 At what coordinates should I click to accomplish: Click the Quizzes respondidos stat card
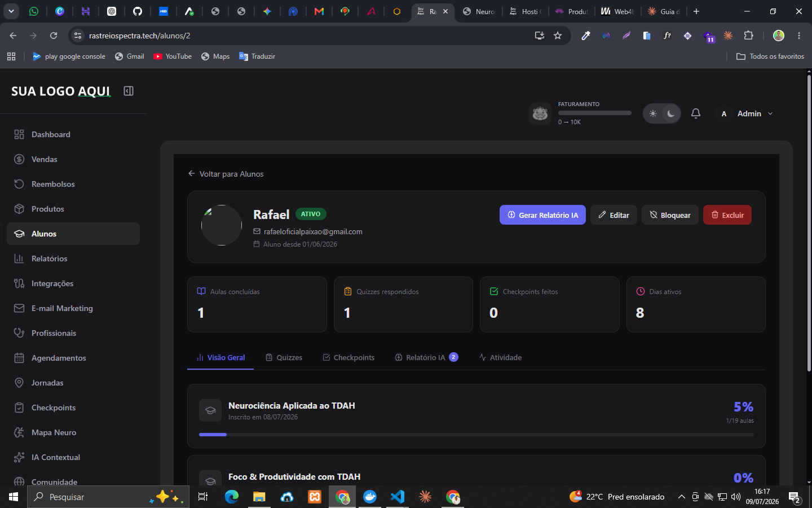[x=403, y=304]
